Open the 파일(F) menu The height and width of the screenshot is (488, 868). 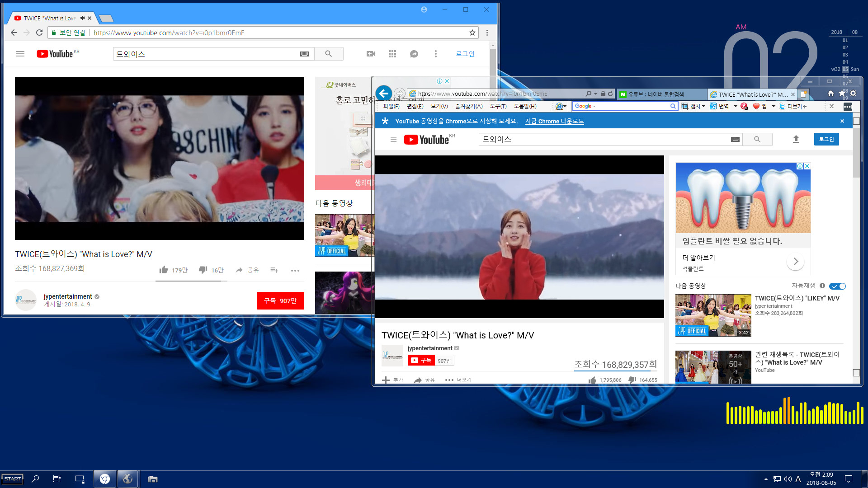point(392,106)
